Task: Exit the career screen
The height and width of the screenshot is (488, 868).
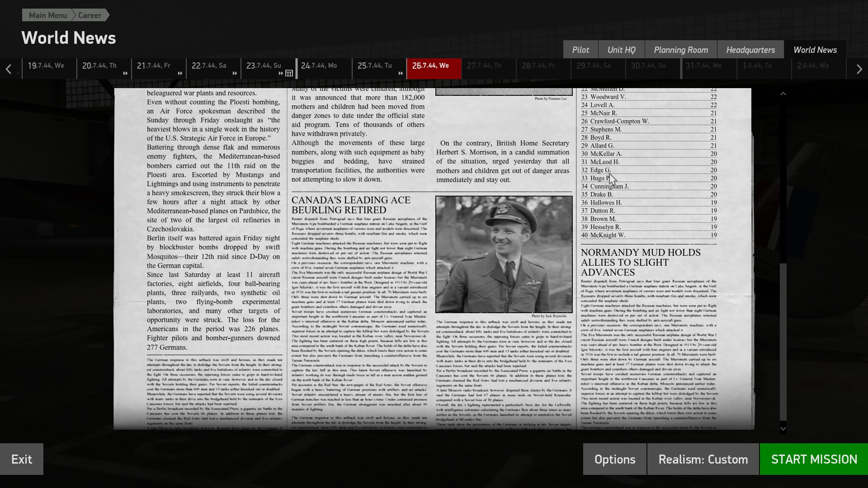Action: click(22, 459)
